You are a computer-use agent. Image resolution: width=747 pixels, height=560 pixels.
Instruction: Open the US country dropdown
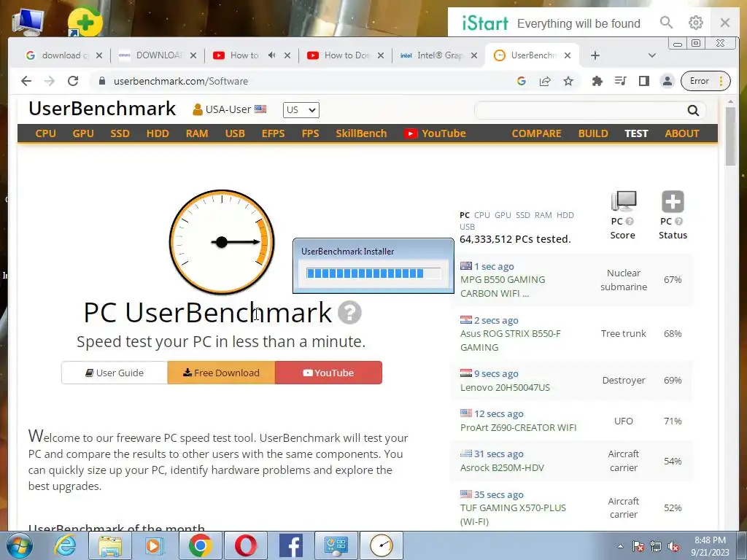[301, 110]
